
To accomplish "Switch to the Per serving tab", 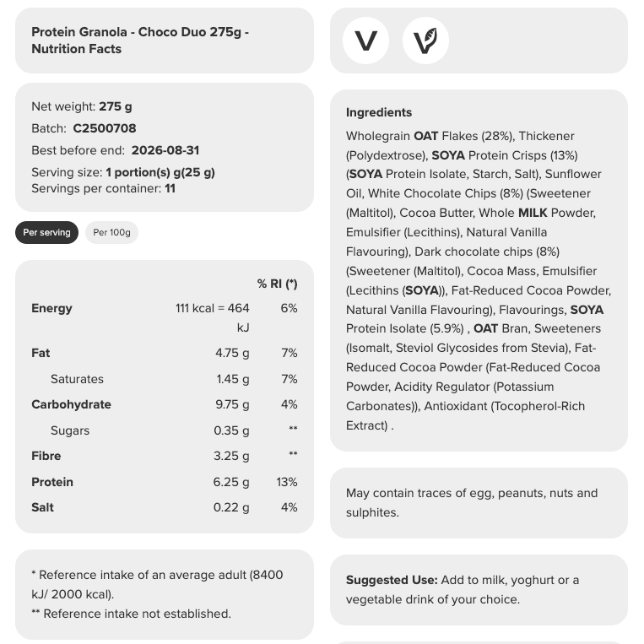I will pos(46,232).
